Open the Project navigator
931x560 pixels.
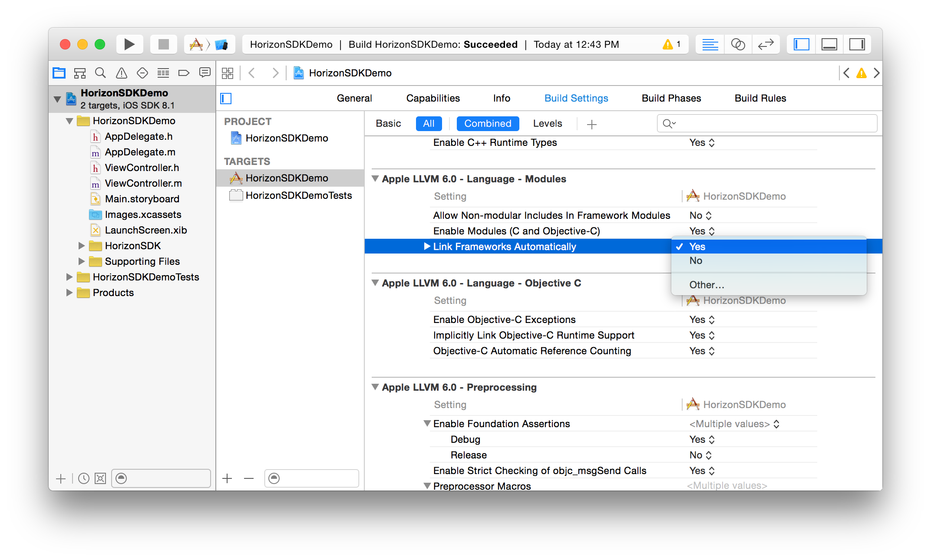59,73
